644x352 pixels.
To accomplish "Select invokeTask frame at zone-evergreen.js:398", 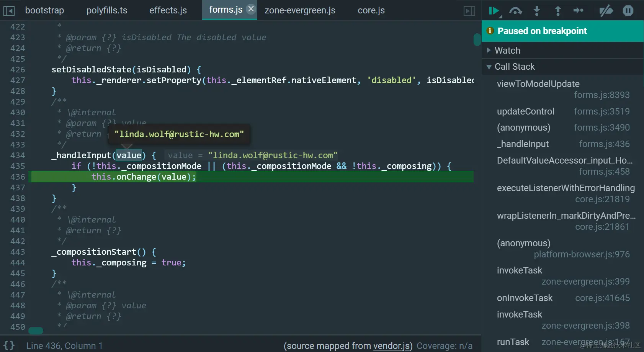I will [562, 320].
